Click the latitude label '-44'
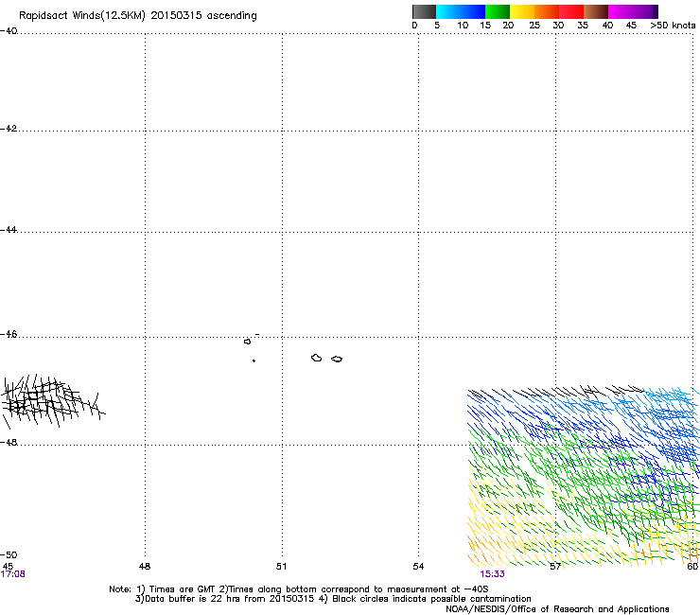The height and width of the screenshot is (615, 700). coord(9,230)
